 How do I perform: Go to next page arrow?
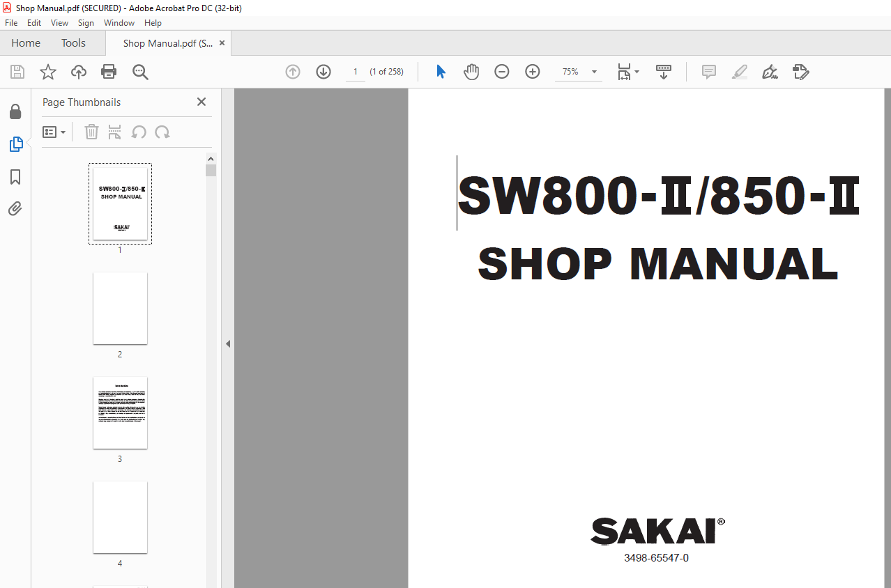click(323, 72)
